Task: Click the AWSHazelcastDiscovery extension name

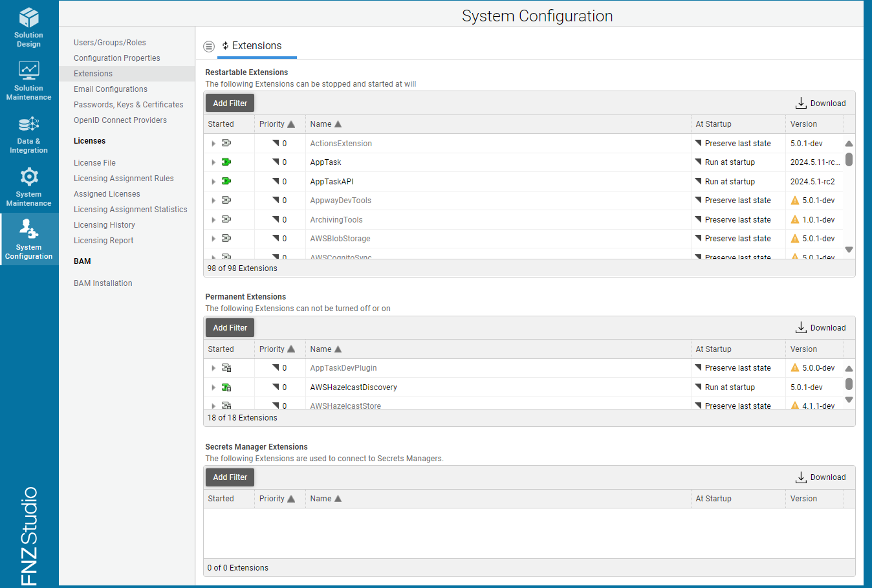Action: [354, 387]
